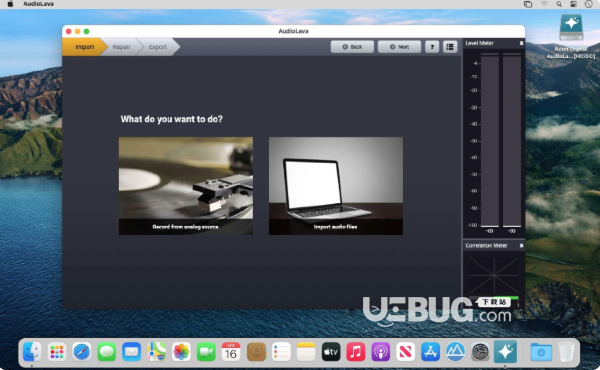Open Apple TV from the Dock

[331, 352]
